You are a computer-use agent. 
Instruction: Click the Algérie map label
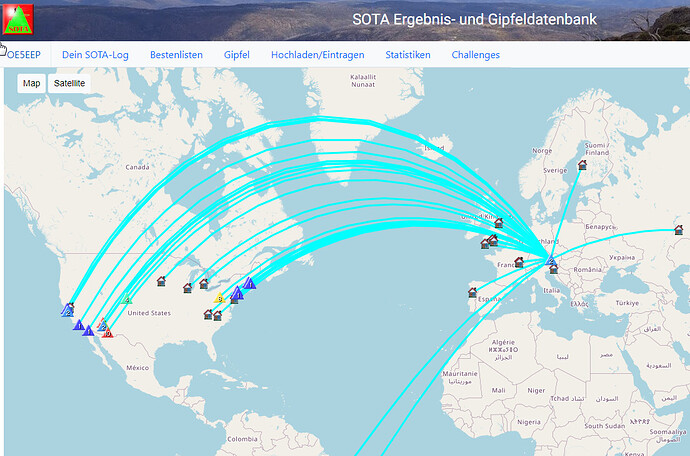coord(503,342)
